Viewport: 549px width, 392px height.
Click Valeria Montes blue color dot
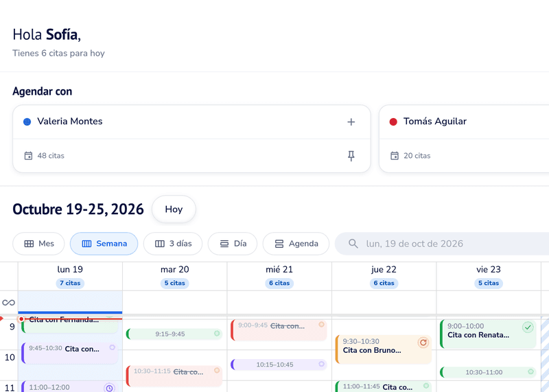click(x=27, y=122)
